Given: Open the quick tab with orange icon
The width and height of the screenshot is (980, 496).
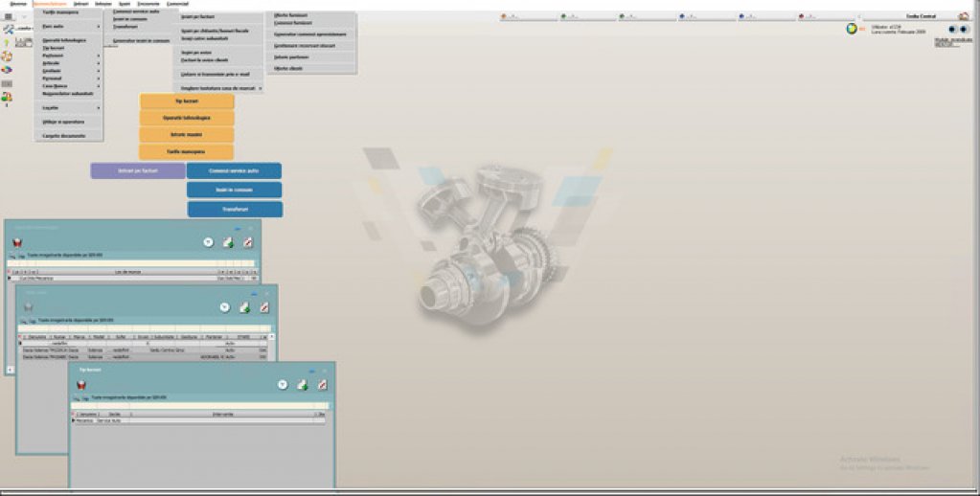Looking at the screenshot, I should 529,17.
